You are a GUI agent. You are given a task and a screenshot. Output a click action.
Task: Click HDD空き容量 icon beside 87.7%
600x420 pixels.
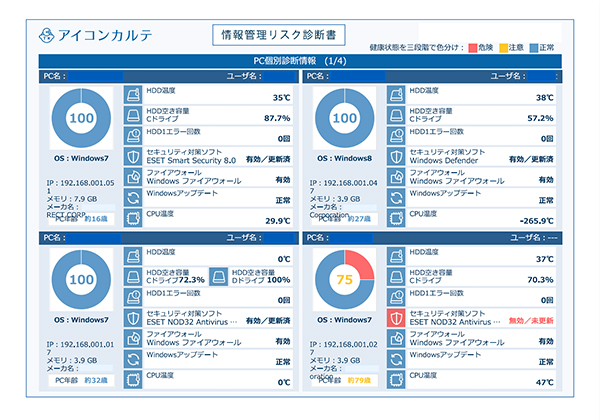(133, 115)
